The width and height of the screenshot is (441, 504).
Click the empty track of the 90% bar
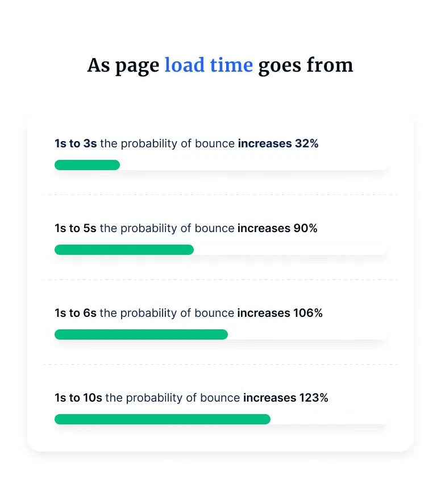coord(290,250)
